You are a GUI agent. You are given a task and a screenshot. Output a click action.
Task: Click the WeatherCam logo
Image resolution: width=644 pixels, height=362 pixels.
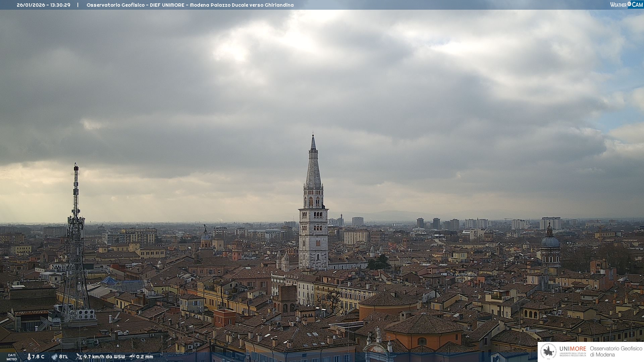[x=626, y=5]
